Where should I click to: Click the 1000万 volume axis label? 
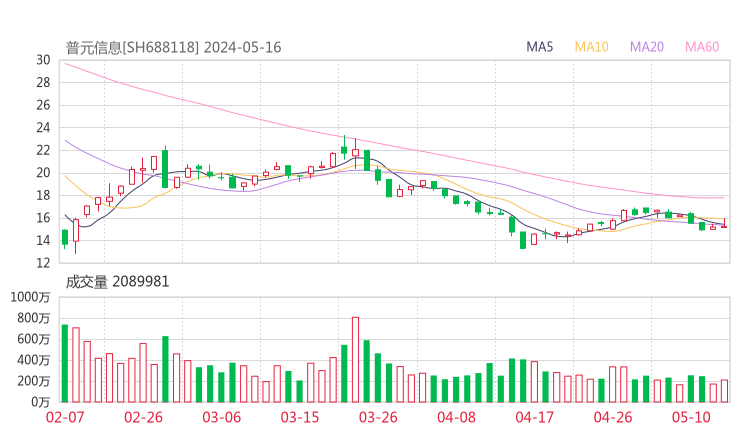(x=30, y=297)
